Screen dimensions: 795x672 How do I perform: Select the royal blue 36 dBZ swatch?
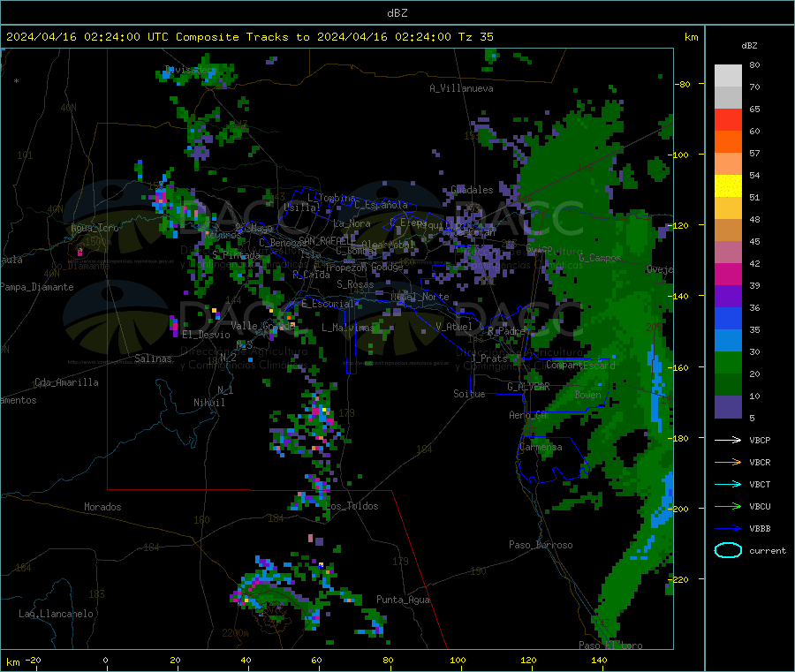[x=728, y=318]
